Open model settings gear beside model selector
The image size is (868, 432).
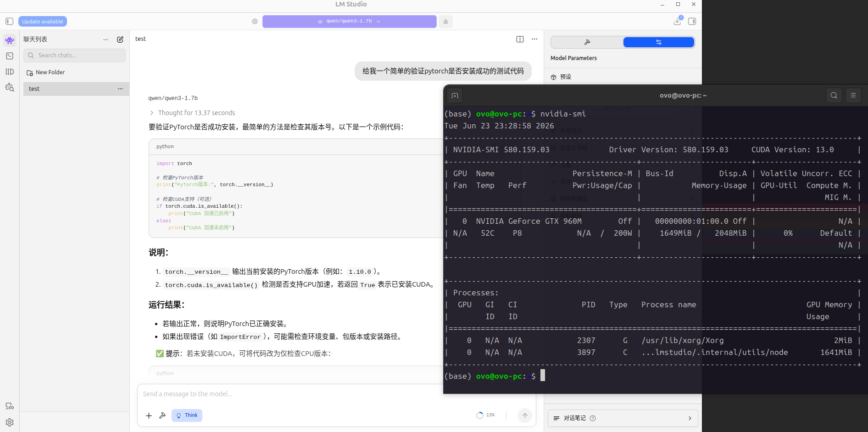(x=255, y=22)
